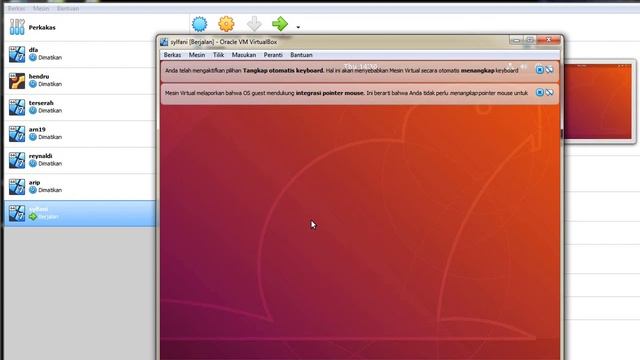Click the Dimatikan status text under am19
This screenshot has height=360, width=640.
click(x=50, y=137)
